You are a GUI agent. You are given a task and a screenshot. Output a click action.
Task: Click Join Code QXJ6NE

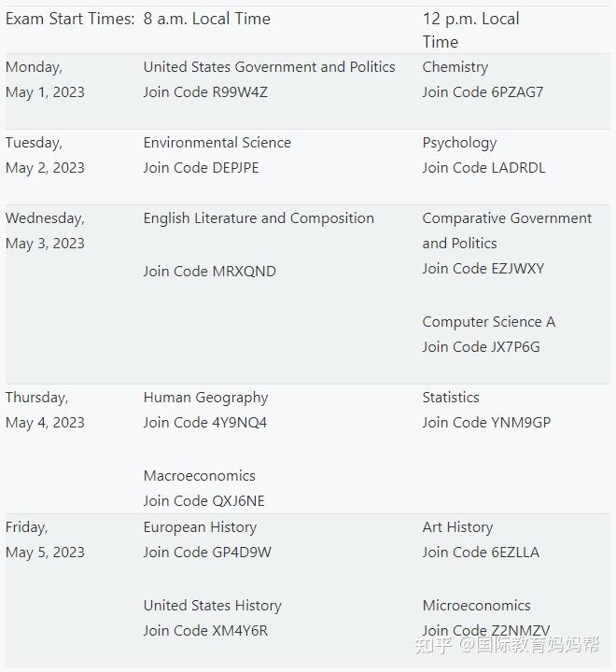tap(204, 501)
